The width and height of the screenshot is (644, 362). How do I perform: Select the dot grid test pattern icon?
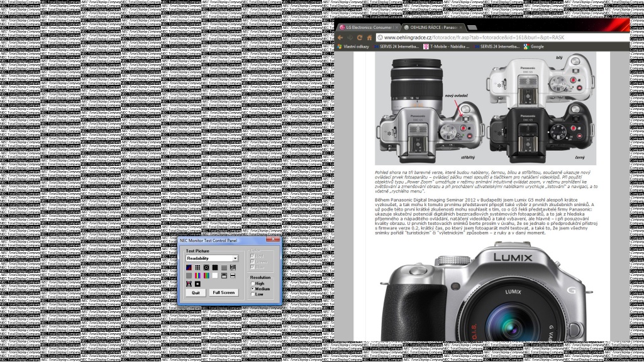point(197,268)
